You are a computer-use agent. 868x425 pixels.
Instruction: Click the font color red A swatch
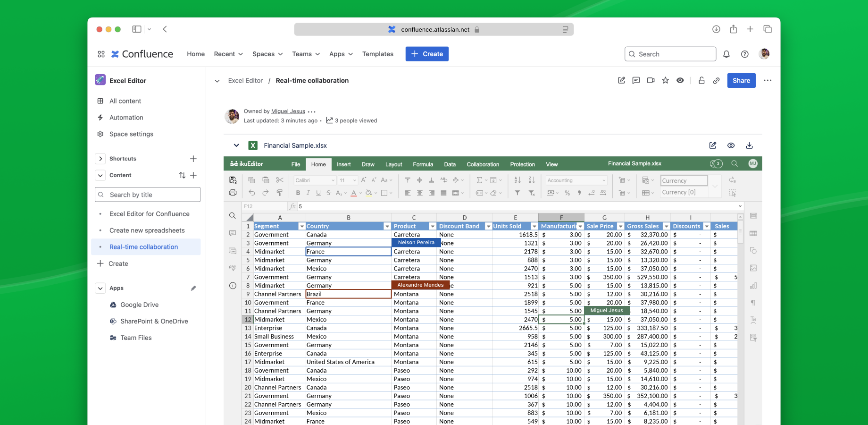(354, 193)
